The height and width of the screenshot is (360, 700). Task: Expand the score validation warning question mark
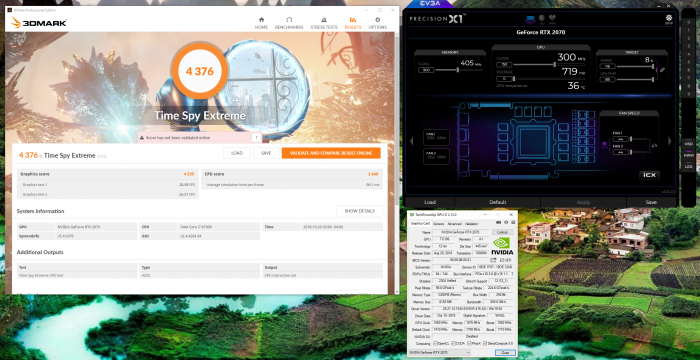coord(256,138)
